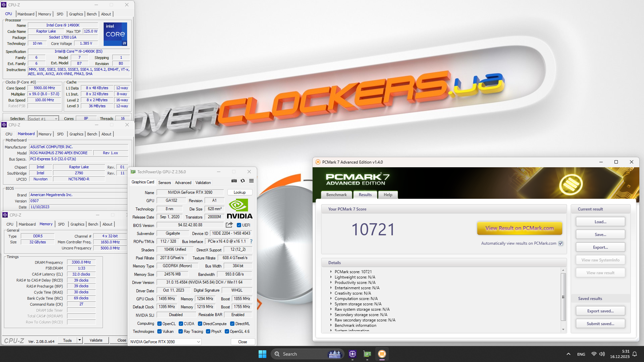Toggle Vulkan checkbox
This screenshot has width=644, height=362.
coord(160,331)
